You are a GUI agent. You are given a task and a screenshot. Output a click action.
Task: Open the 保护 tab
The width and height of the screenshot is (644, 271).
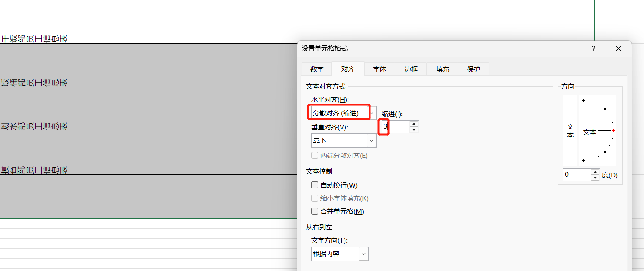(x=473, y=69)
